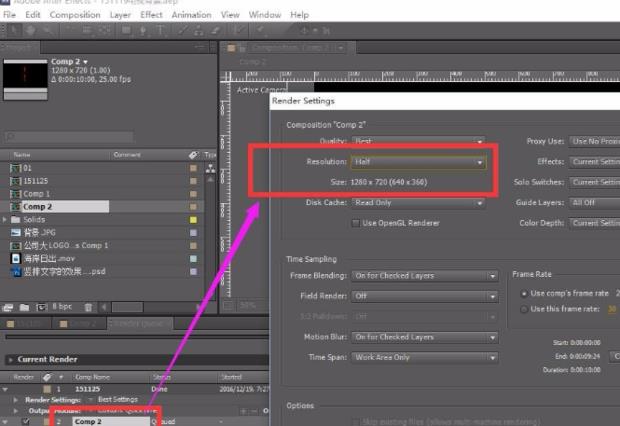The image size is (620, 426).
Task: Select the 背景.JPG image file icon
Action: point(15,232)
